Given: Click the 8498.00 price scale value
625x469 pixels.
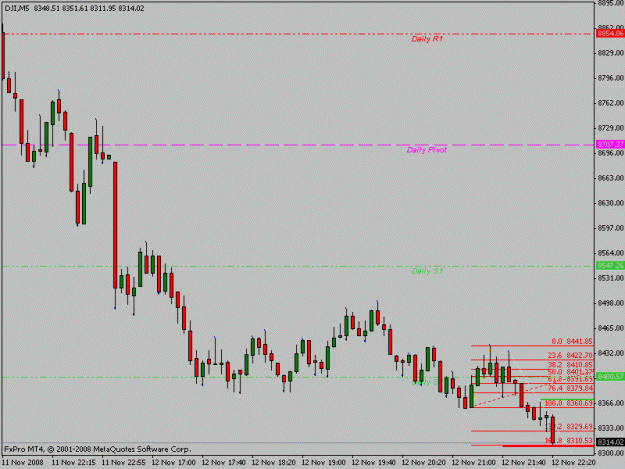Looking at the screenshot, I should pyautogui.click(x=611, y=303).
